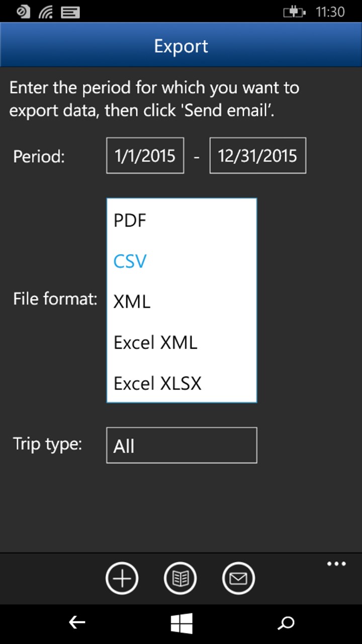Tap the back arrow navigation icon

(x=76, y=622)
